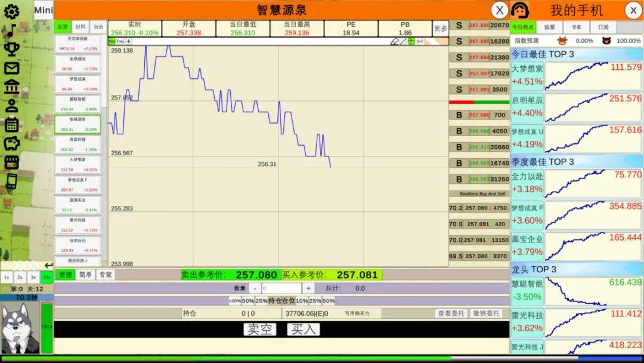This screenshot has height=363, width=644.
Task: Open the mobile phone icon in sidebar
Action: 11,181
